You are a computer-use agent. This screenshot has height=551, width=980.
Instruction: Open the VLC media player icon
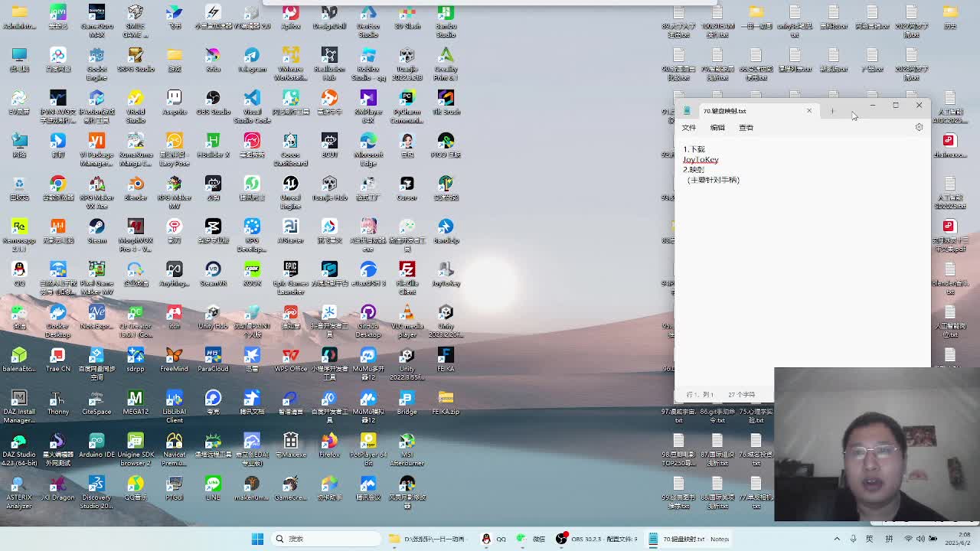coord(407,321)
